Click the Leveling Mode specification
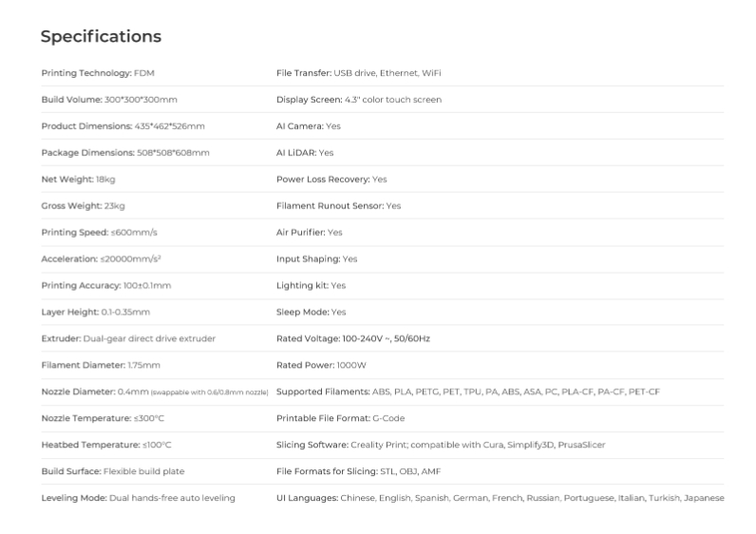Image resolution: width=756 pixels, height=534 pixels. coord(138,498)
